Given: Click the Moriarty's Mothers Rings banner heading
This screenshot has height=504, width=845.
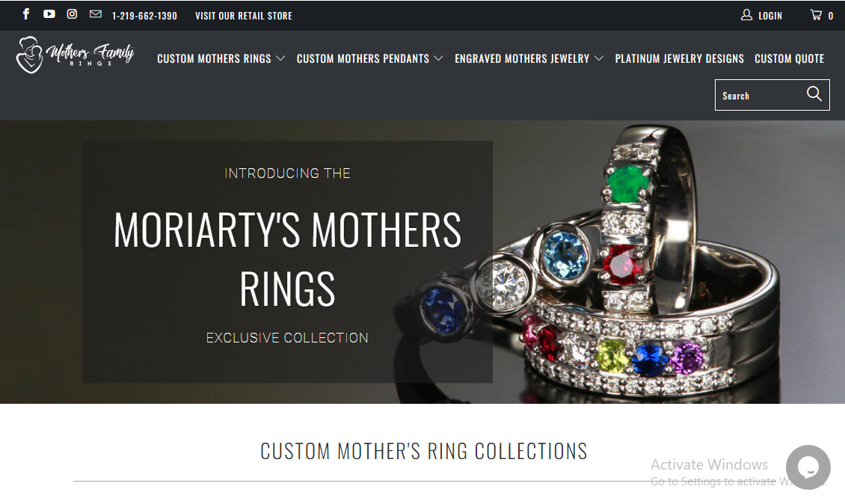Looking at the screenshot, I should click(287, 259).
